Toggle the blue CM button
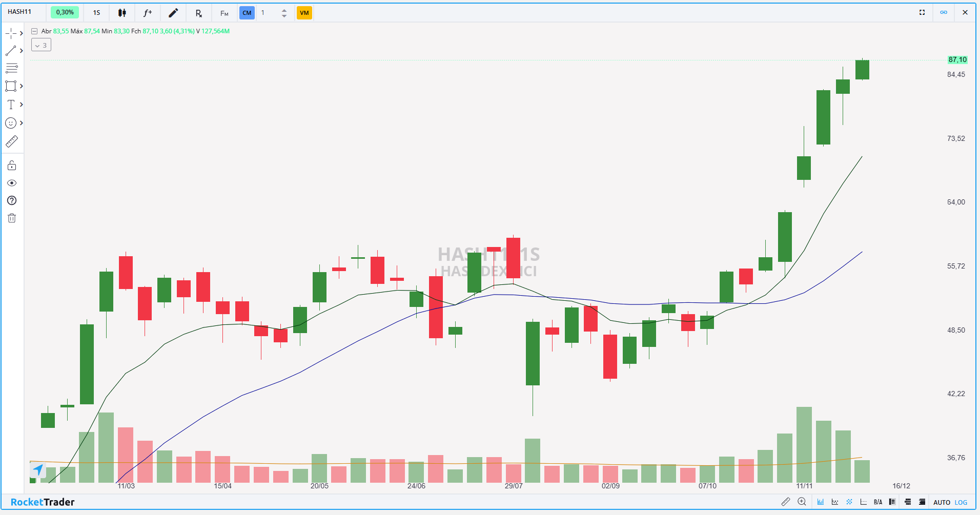Image resolution: width=980 pixels, height=515 pixels. [247, 13]
